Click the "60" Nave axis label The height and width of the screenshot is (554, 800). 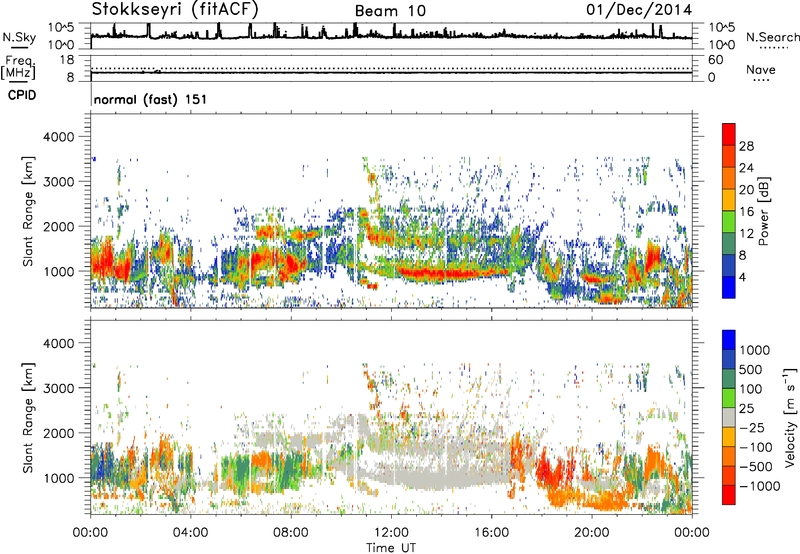tap(715, 60)
